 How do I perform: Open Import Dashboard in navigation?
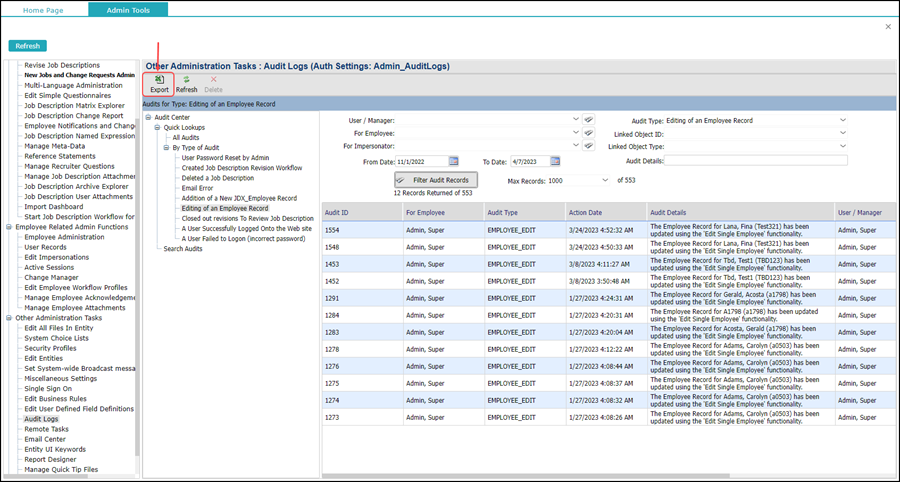(53, 207)
